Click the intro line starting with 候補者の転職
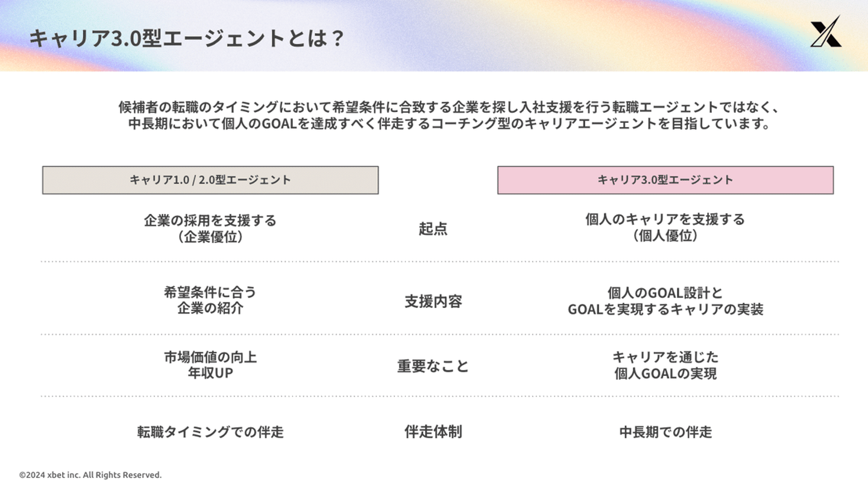This screenshot has height=488, width=868. 450,108
